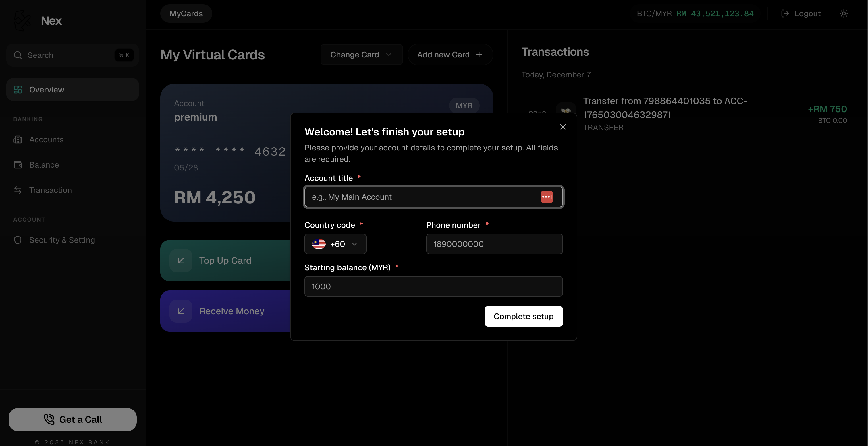
Task: Click the search magnifier icon
Action: tap(18, 55)
